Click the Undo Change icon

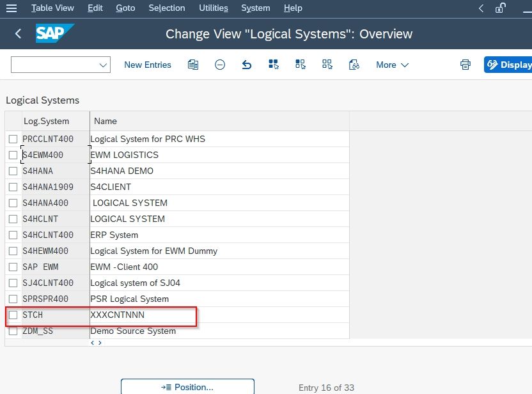[247, 65]
